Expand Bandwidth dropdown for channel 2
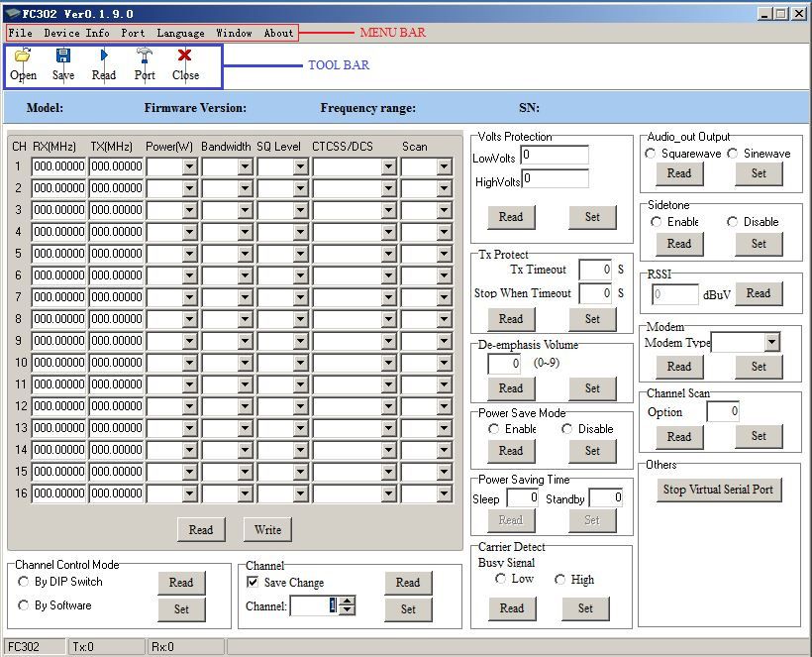This screenshot has width=812, height=657. point(245,188)
